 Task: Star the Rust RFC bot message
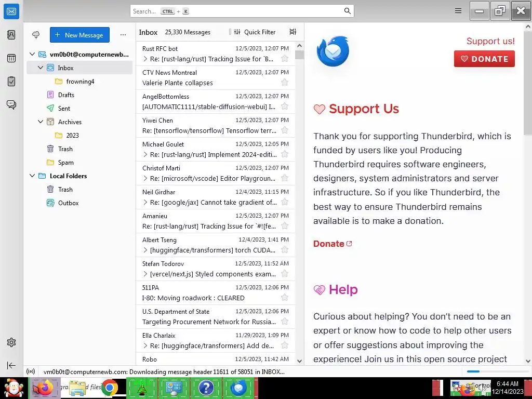pos(285,59)
